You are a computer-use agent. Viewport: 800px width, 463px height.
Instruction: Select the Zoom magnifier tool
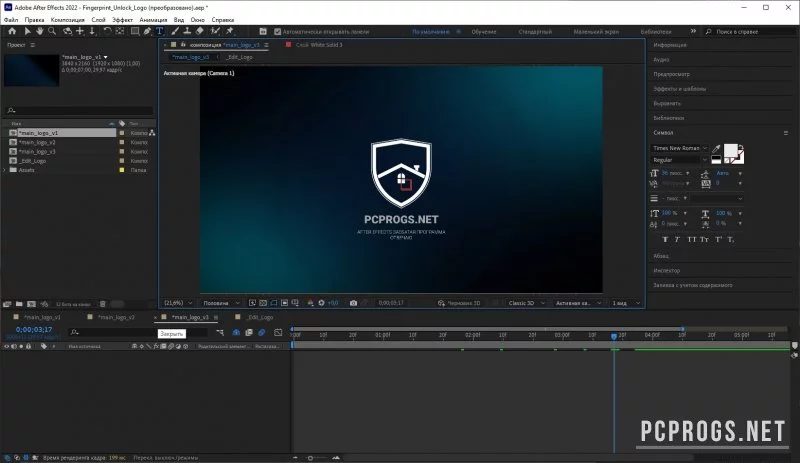pyautogui.click(x=52, y=31)
